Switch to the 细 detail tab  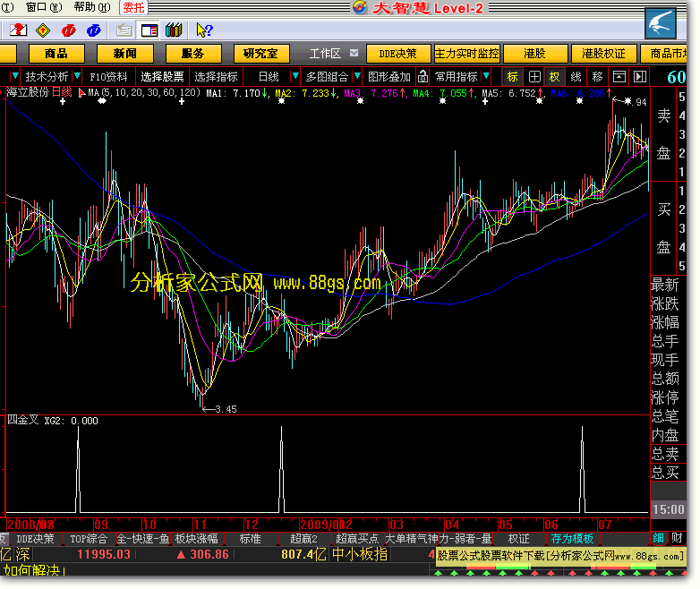tap(659, 538)
